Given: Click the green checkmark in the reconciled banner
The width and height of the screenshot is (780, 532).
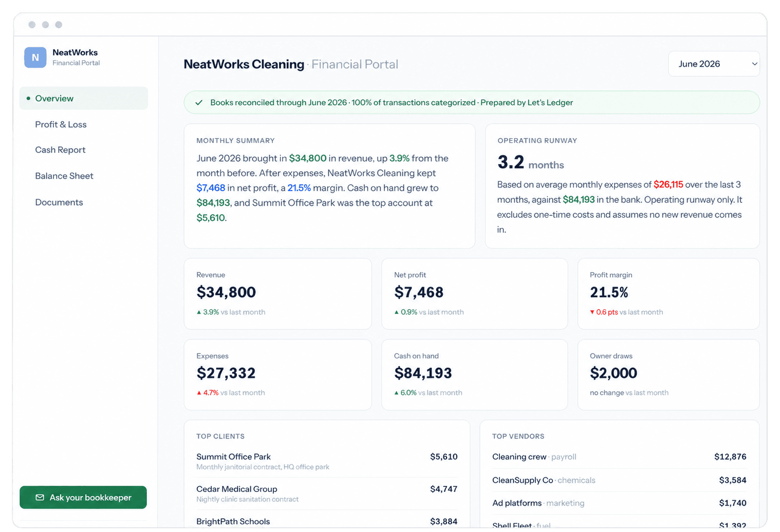Looking at the screenshot, I should [199, 103].
